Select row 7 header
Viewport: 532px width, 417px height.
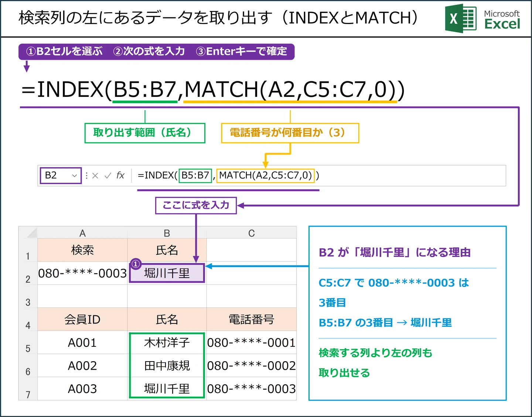28,389
